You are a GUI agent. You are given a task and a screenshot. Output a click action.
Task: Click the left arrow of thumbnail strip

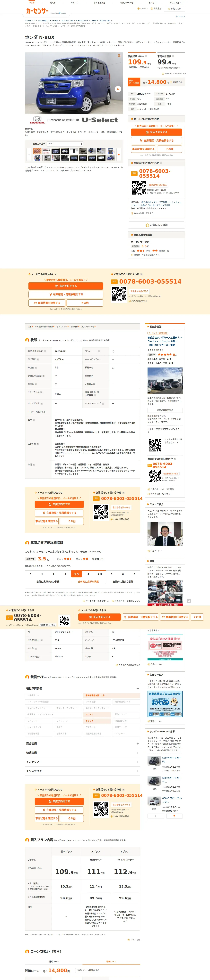pyautogui.click(x=29, y=155)
